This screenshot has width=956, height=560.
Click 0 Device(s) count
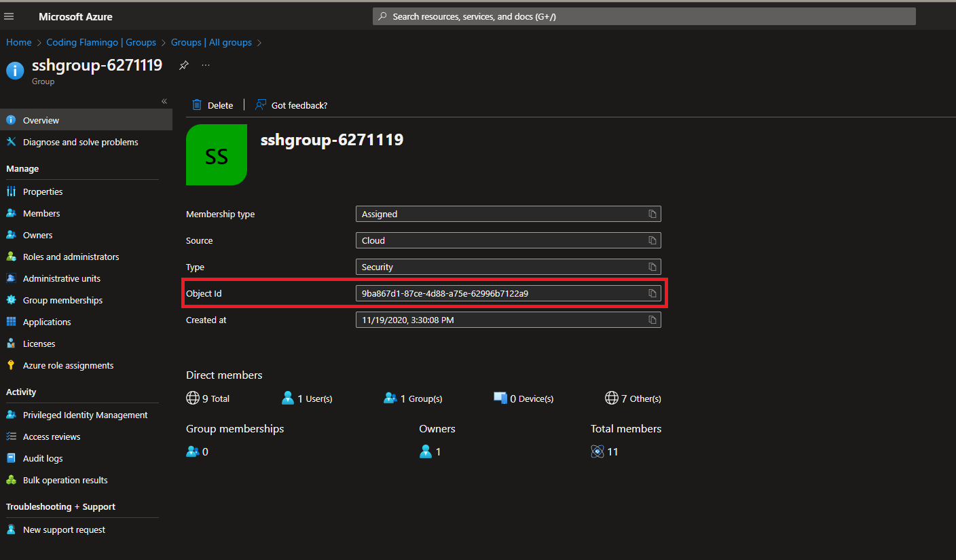(x=523, y=398)
